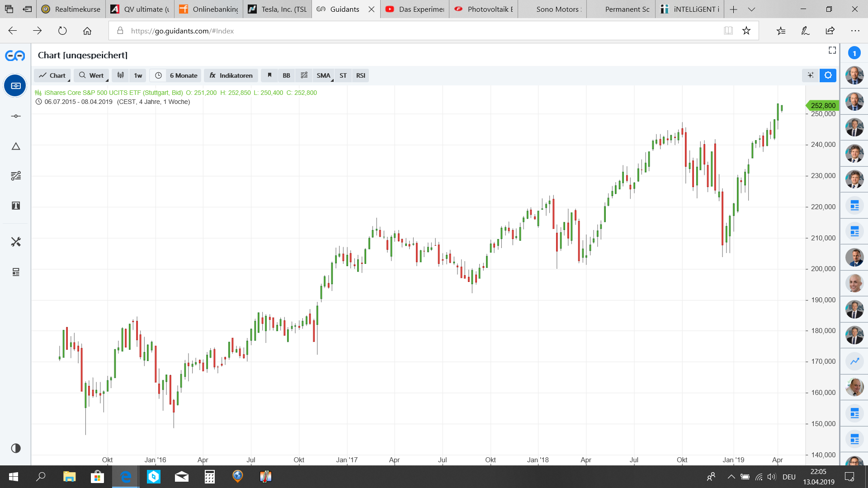Click the bookmark flag icon in toolbar
Image resolution: width=868 pixels, height=488 pixels.
point(269,75)
